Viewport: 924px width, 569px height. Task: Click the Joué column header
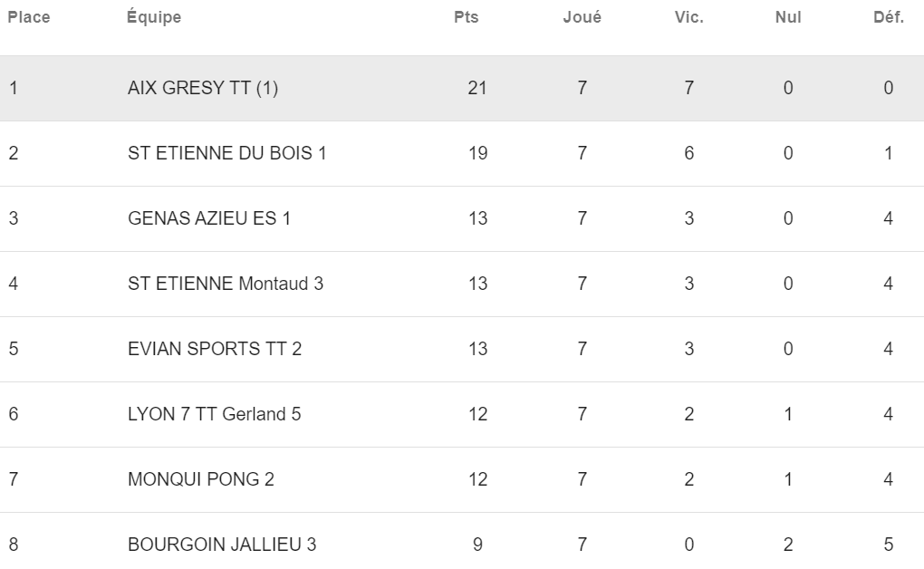point(582,17)
